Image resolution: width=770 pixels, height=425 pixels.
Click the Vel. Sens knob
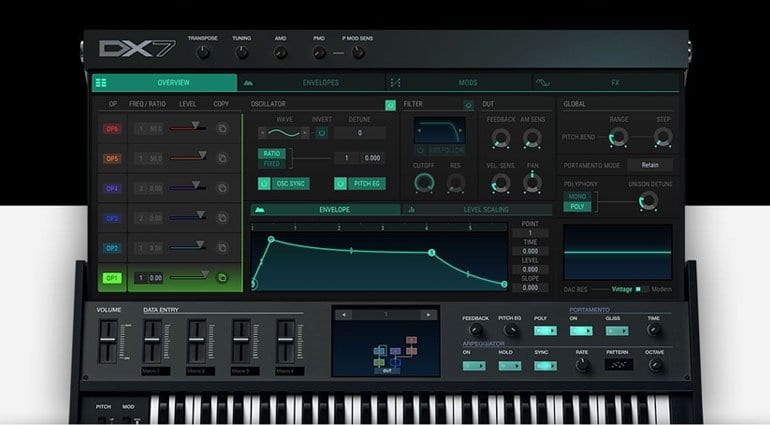pyautogui.click(x=500, y=183)
